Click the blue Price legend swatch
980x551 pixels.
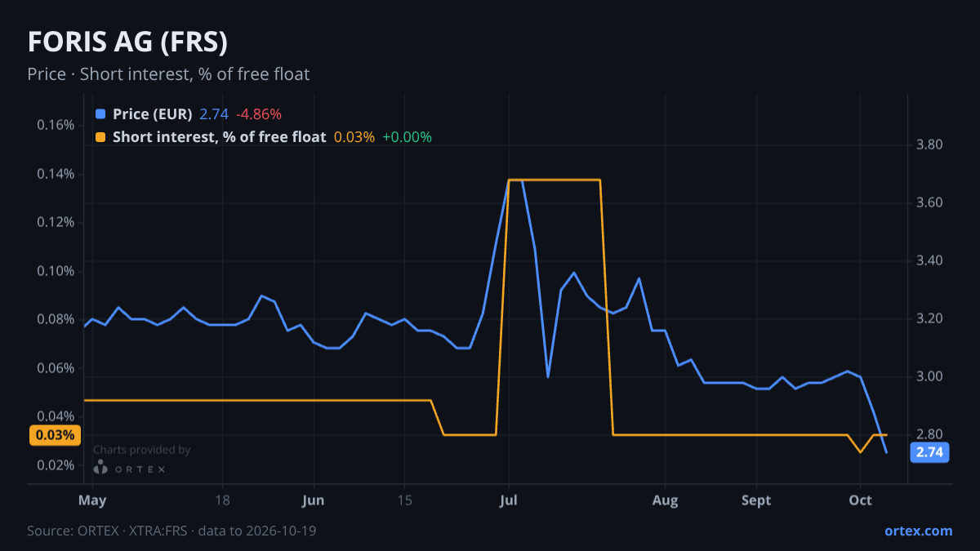100,114
